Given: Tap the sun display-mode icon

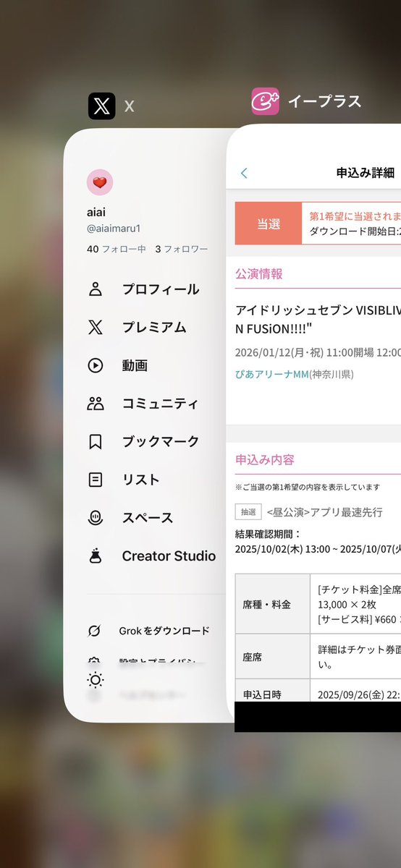Looking at the screenshot, I should coord(95,680).
